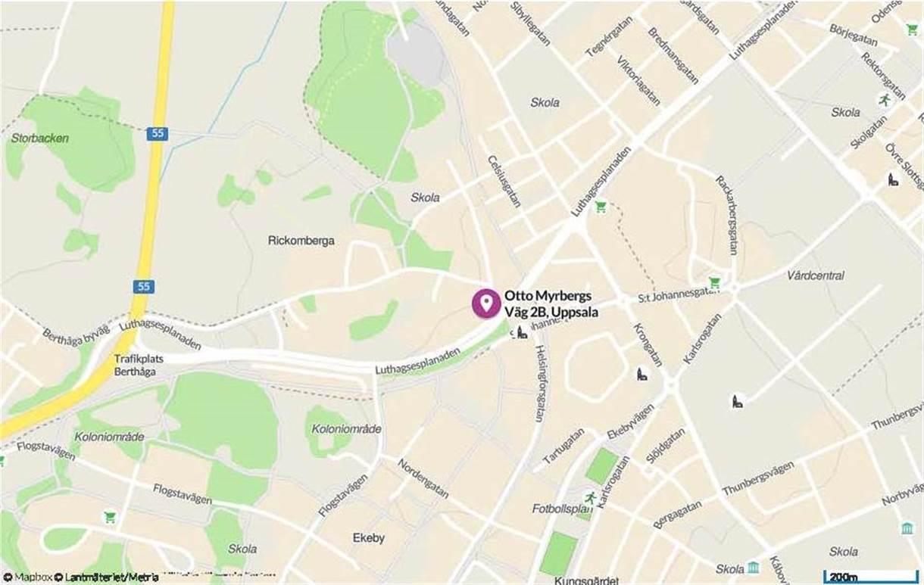Select the shopping cart near Börjegatan
The image size is (924, 585).
pos(912,30)
